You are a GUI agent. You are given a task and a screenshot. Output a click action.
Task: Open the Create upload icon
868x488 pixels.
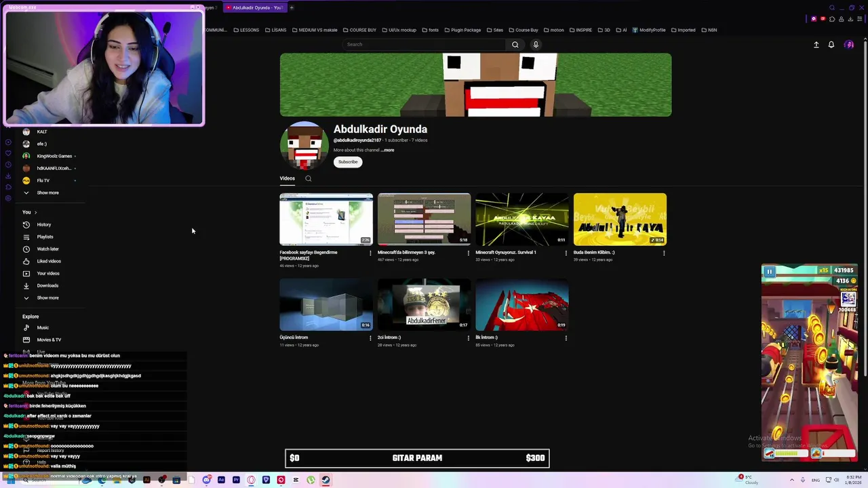(x=816, y=45)
